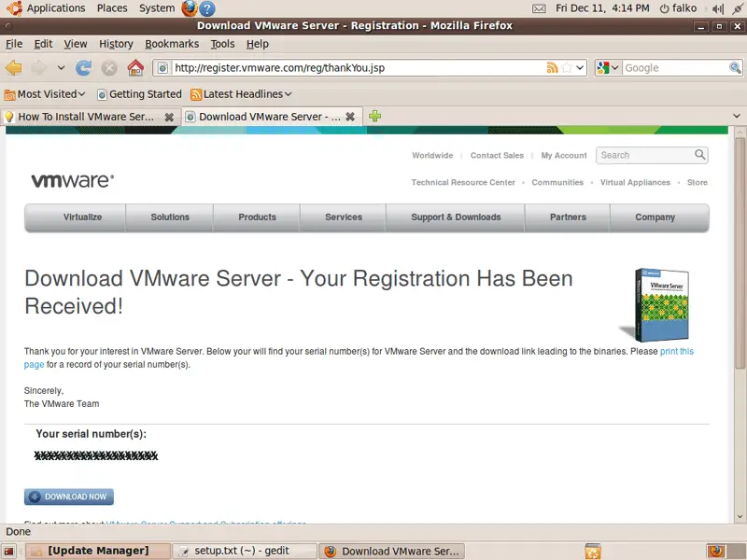The height and width of the screenshot is (560, 747).
Task: Select the Company navigation tab
Action: (x=660, y=217)
